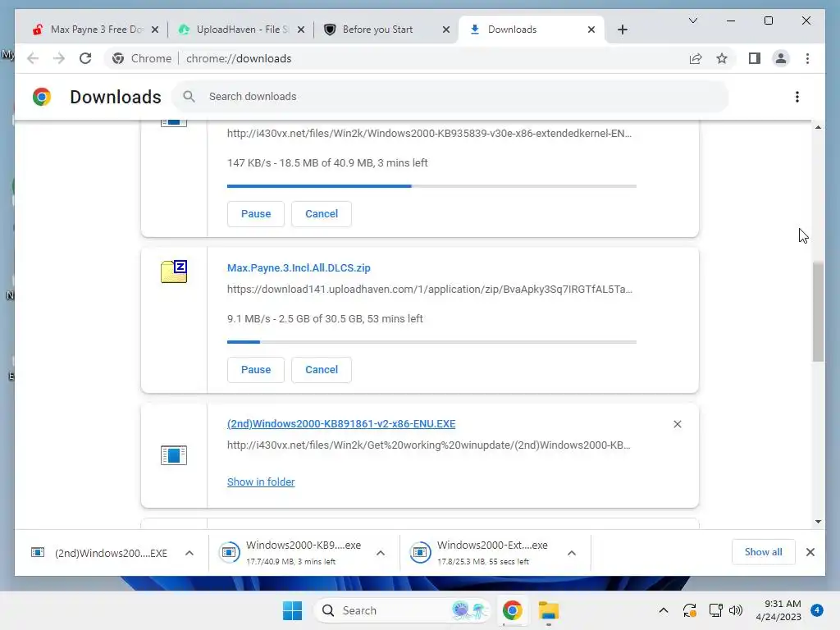Close the bottom download shelf

(x=810, y=552)
